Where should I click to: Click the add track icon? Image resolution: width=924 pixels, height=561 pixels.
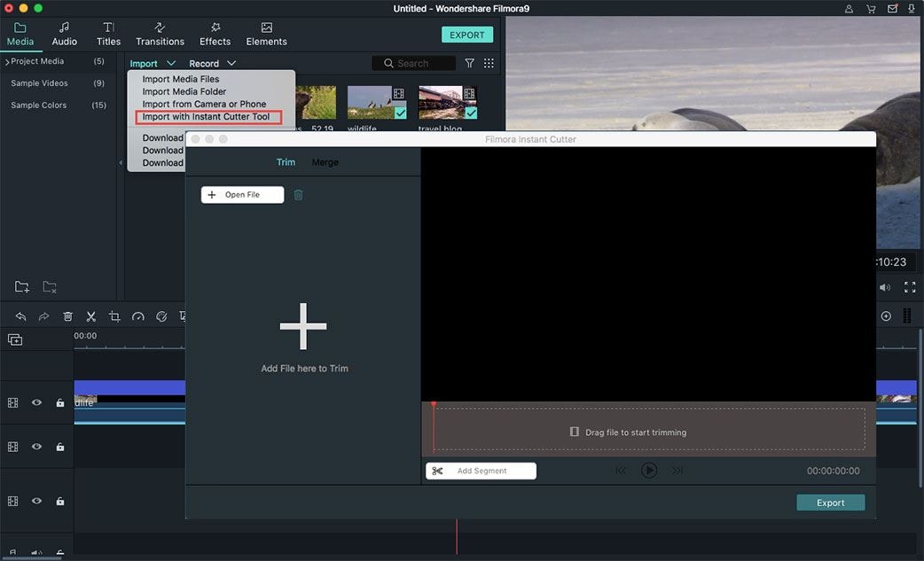pos(15,339)
